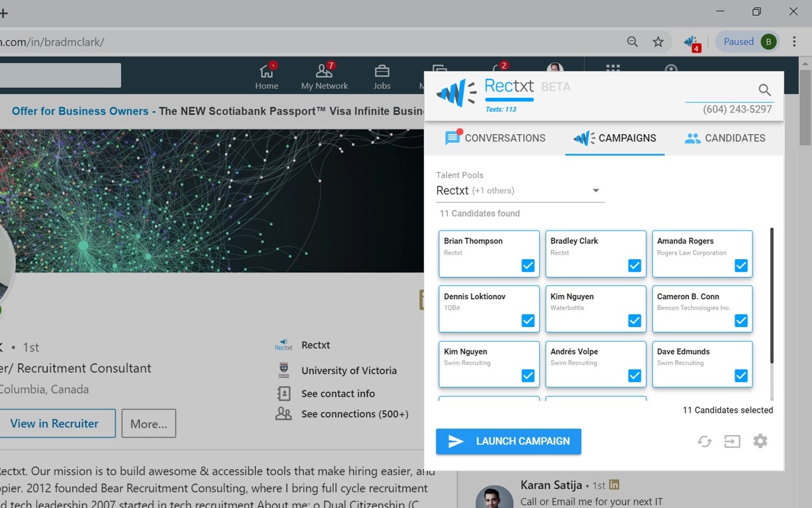Click the Andrés Volpe candidate name

tap(574, 351)
